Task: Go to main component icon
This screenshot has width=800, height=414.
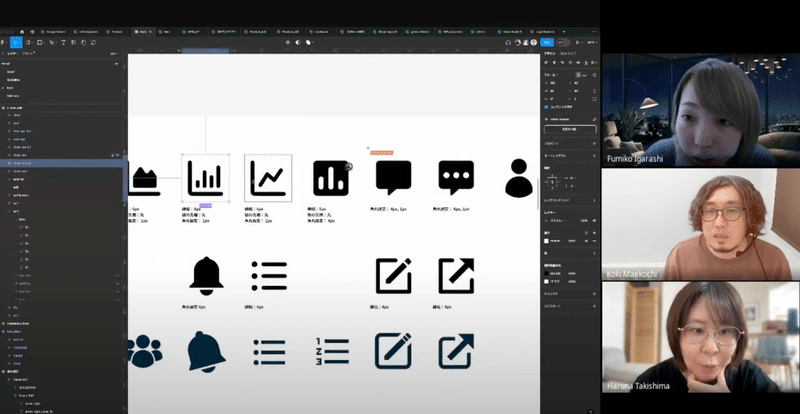Action: (594, 119)
